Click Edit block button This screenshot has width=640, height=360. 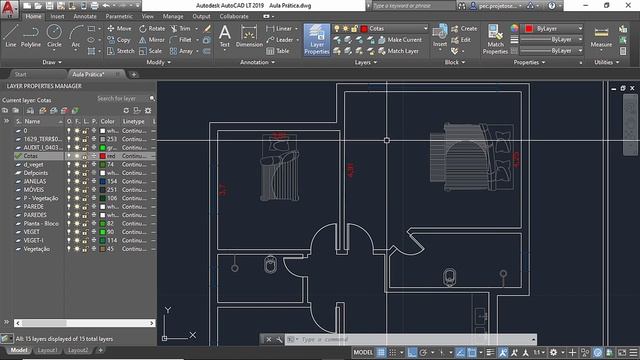click(x=461, y=40)
